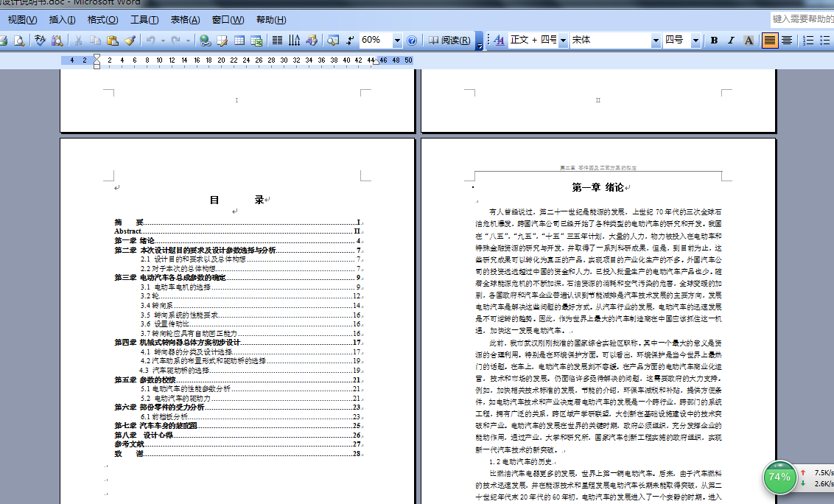Toggle justified alignment

click(x=770, y=41)
